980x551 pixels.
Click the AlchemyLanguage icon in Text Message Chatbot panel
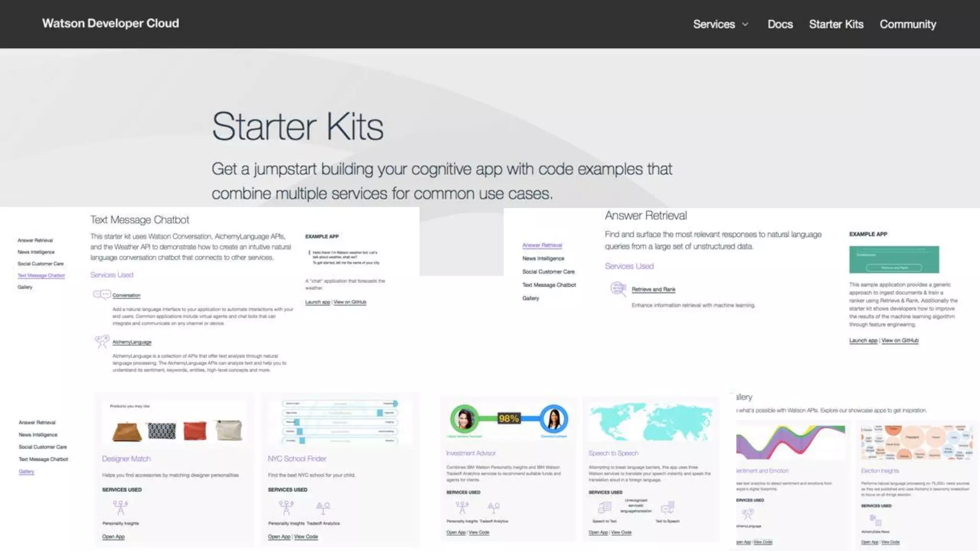point(101,342)
